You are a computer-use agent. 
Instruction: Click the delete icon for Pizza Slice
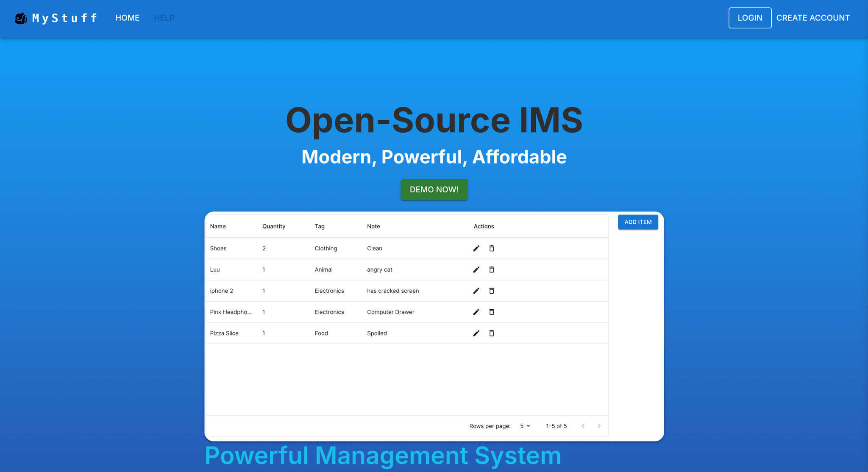492,333
